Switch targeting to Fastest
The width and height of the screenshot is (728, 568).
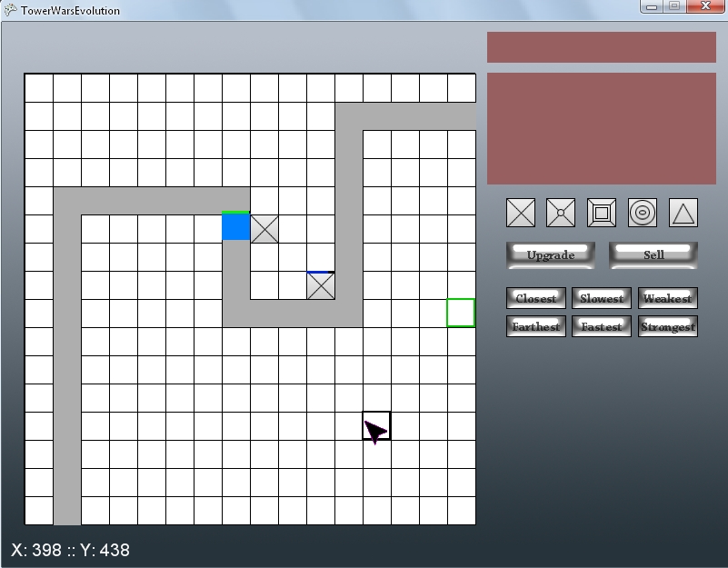click(602, 325)
